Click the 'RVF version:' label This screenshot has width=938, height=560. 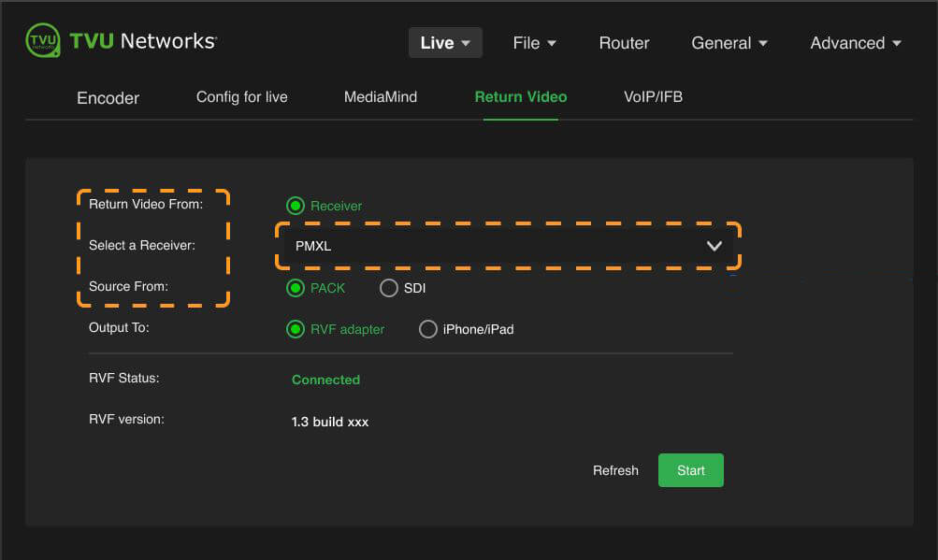[126, 420]
